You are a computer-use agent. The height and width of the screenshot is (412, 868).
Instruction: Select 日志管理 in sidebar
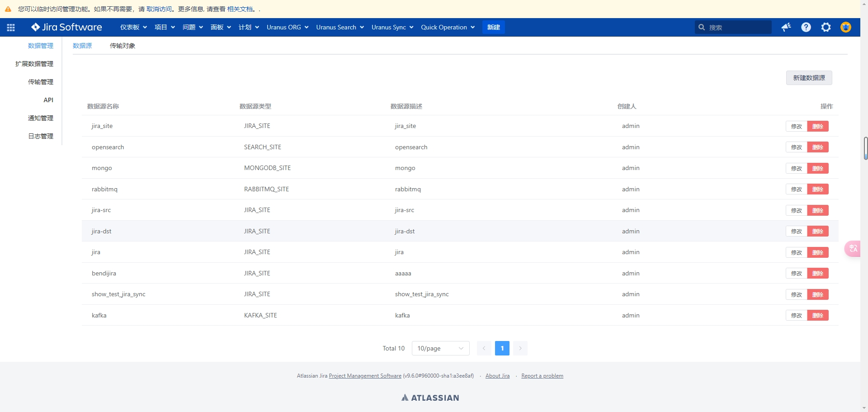[41, 136]
